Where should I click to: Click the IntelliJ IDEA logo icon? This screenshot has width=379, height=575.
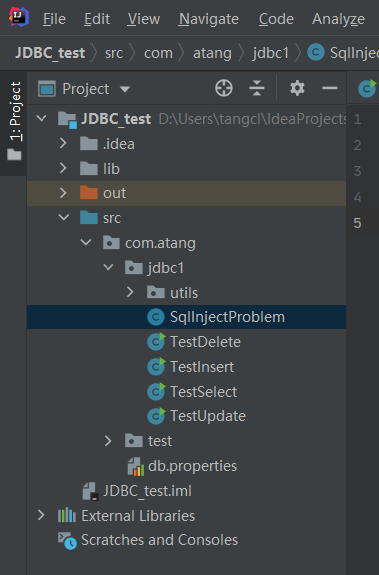coord(19,17)
